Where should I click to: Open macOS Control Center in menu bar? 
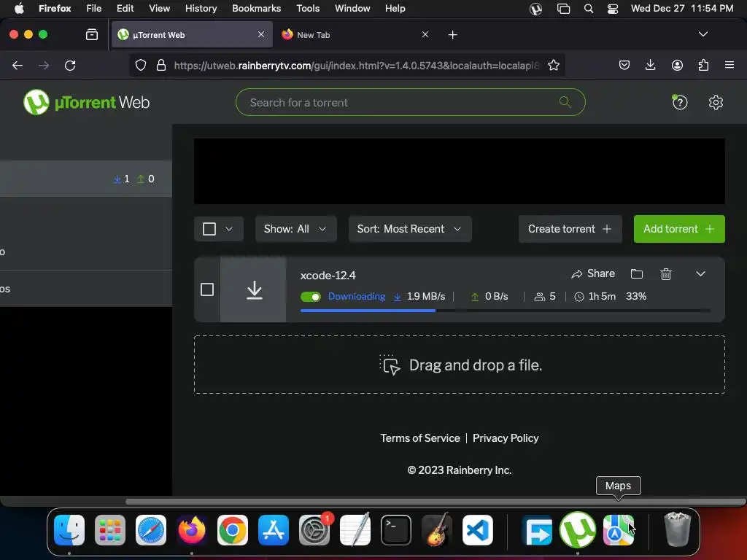[x=612, y=9]
